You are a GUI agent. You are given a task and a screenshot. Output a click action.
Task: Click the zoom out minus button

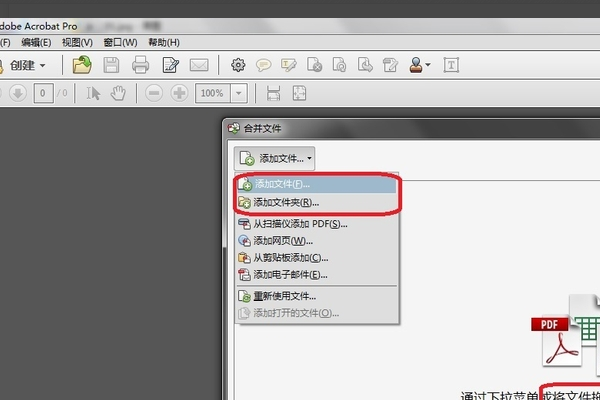(154, 93)
